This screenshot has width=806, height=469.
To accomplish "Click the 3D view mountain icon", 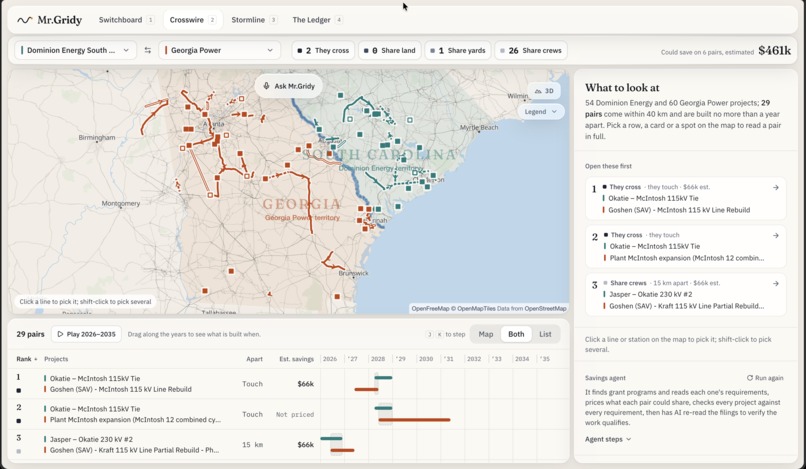I will (x=538, y=91).
